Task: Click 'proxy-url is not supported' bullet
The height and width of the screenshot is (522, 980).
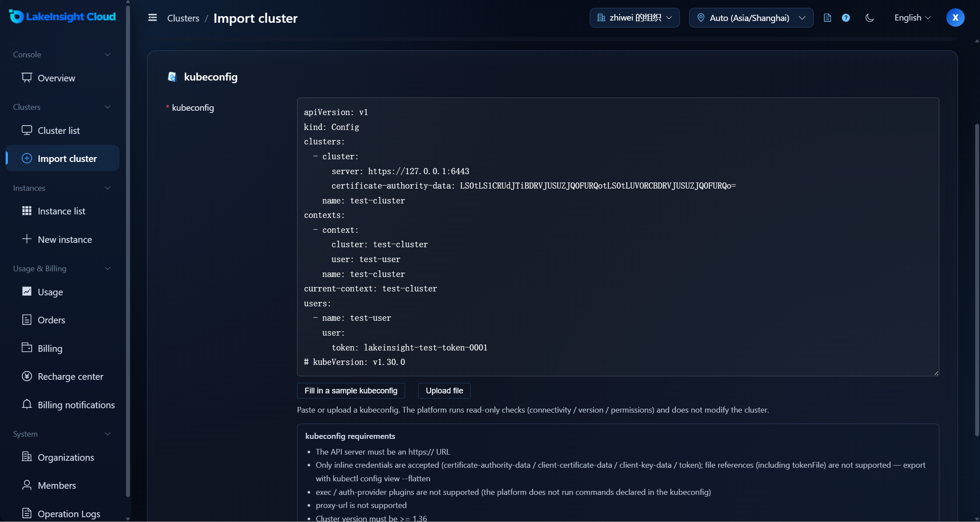Action: point(361,505)
